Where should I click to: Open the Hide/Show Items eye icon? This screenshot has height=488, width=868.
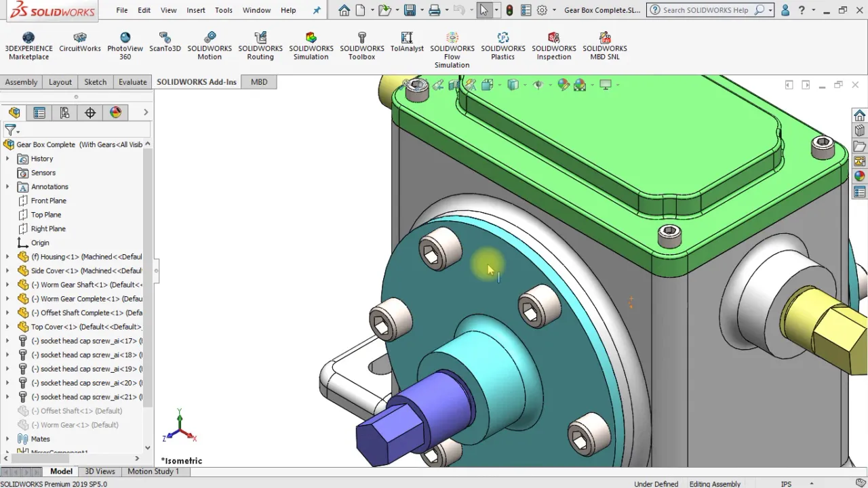coord(538,85)
